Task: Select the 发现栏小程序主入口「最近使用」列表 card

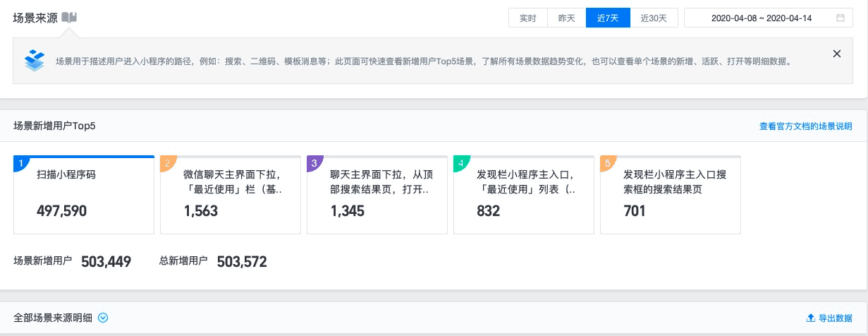Action: [x=524, y=195]
